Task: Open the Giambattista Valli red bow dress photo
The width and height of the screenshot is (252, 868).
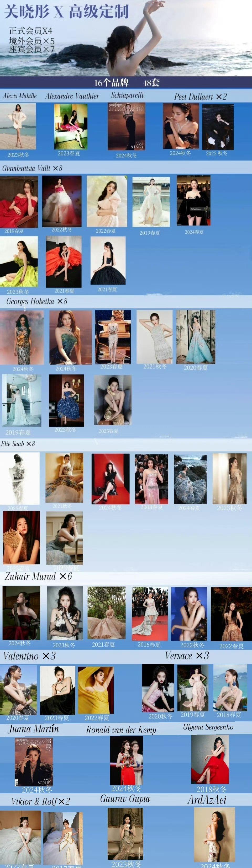Action: coord(19,201)
